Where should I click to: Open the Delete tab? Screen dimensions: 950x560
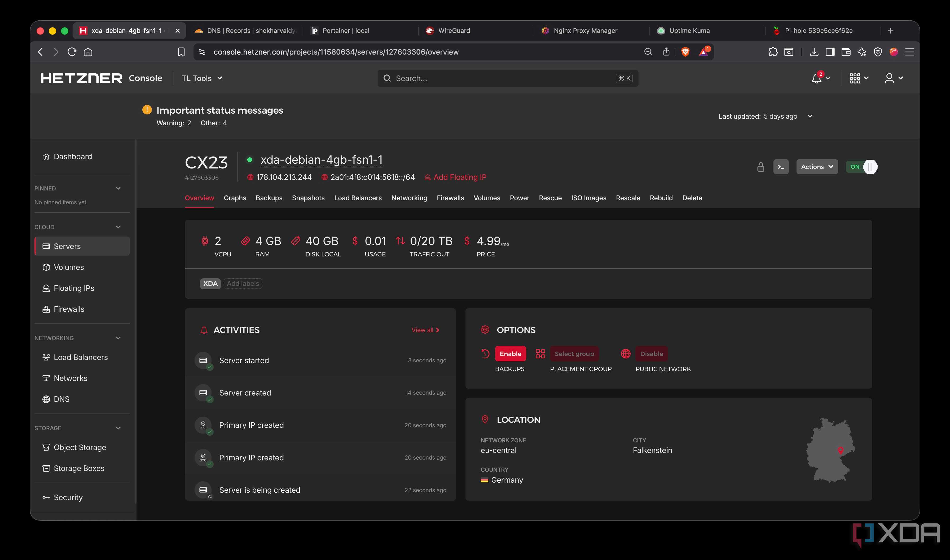[x=692, y=198]
